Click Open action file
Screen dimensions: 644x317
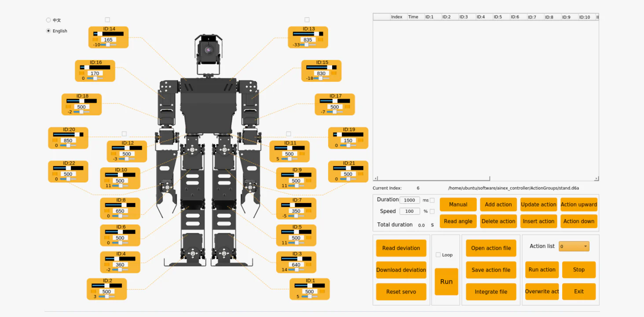point(491,248)
